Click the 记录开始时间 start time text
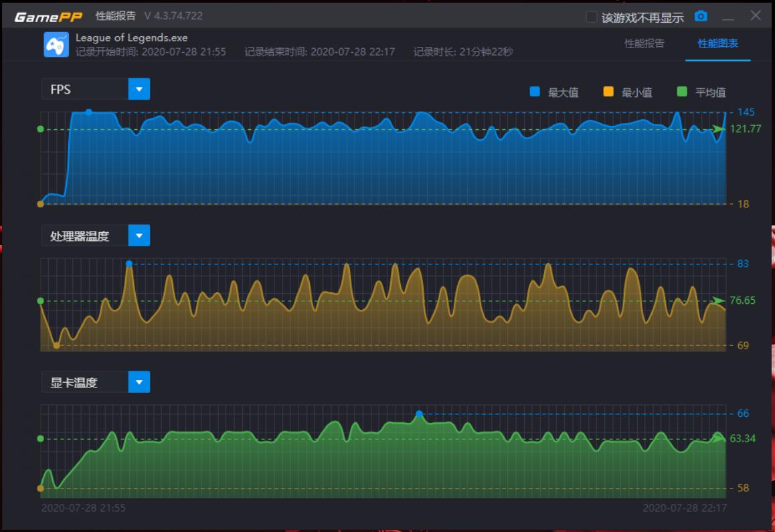Screen dimensions: 775x532 click(x=151, y=52)
